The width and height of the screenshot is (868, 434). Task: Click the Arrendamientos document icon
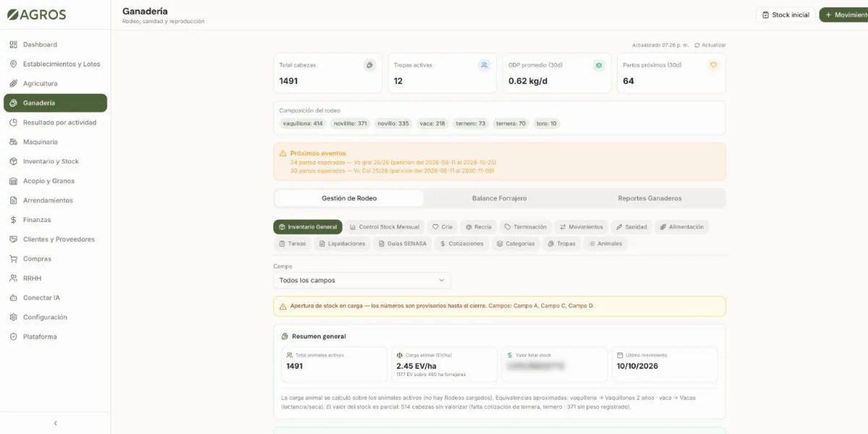pos(13,200)
